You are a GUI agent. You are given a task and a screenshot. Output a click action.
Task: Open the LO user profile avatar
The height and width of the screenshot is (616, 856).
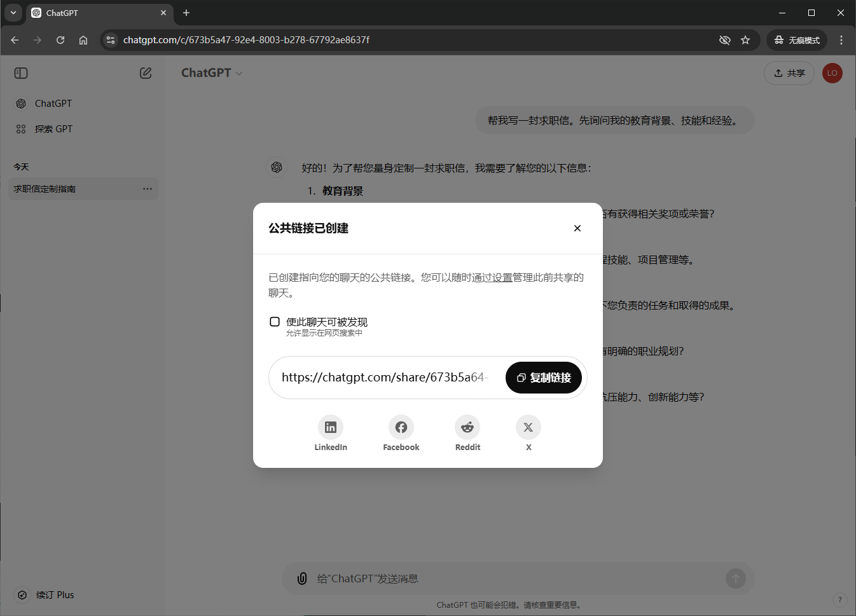[832, 73]
